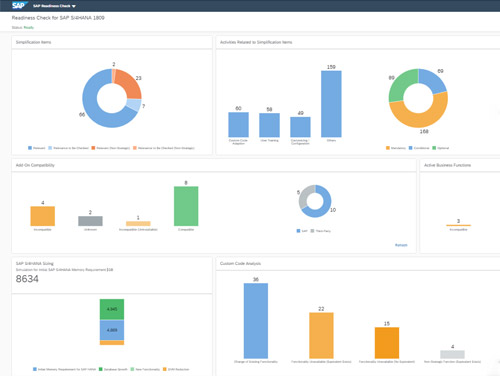The width and height of the screenshot is (500, 376).
Task: Click the SAP S/4HANA Sizing tile title
Action: click(x=35, y=263)
